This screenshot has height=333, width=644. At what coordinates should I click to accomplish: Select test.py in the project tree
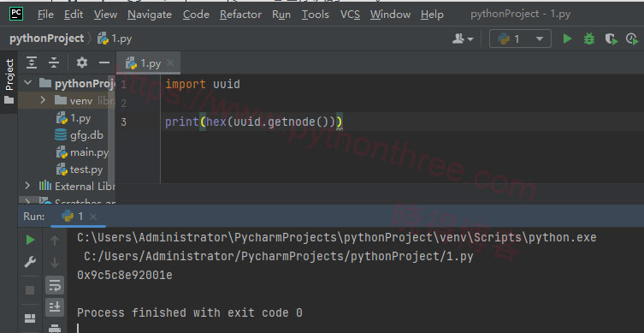pos(80,169)
